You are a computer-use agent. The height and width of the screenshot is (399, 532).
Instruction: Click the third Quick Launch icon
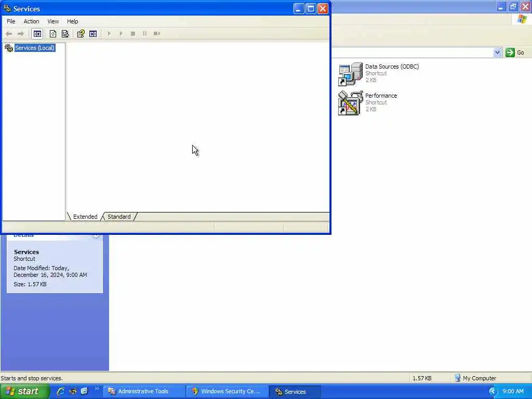click(x=84, y=391)
